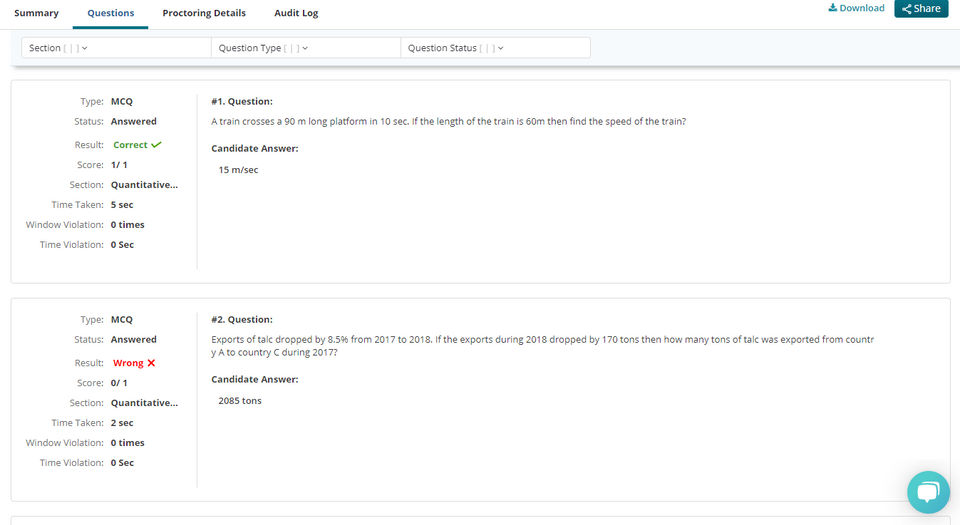Click the 'Wrong' result text in question 2
The height and width of the screenshot is (525, 960).
[x=128, y=363]
